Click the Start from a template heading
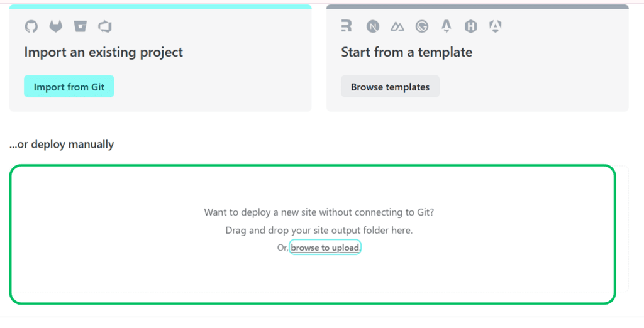644x328 pixels. 406,52
